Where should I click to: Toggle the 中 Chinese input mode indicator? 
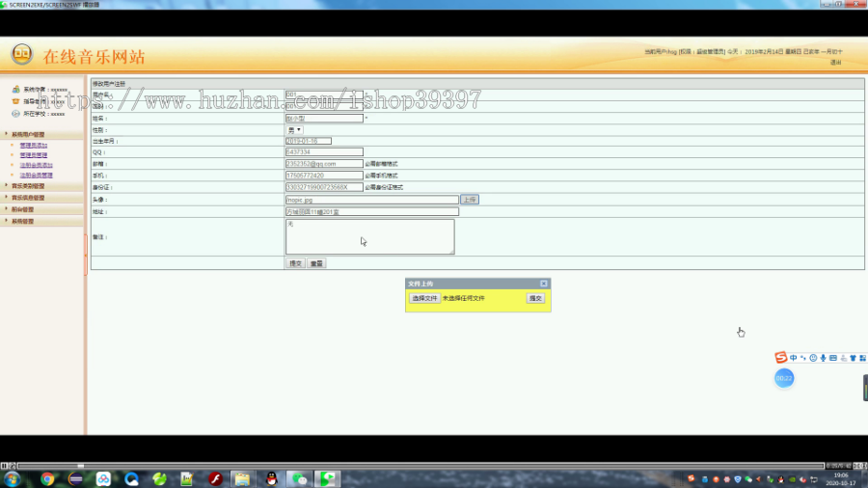(794, 358)
